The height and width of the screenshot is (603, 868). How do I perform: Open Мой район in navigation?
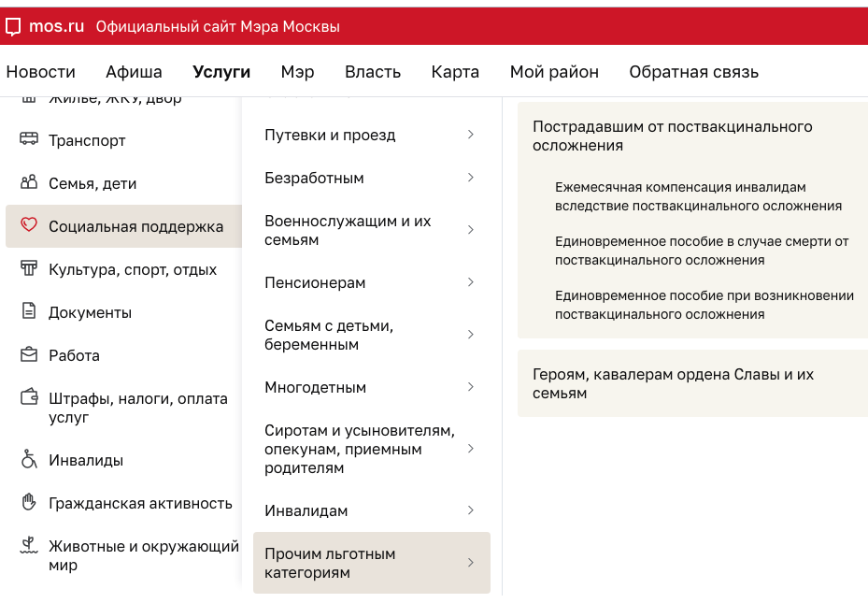click(x=554, y=72)
